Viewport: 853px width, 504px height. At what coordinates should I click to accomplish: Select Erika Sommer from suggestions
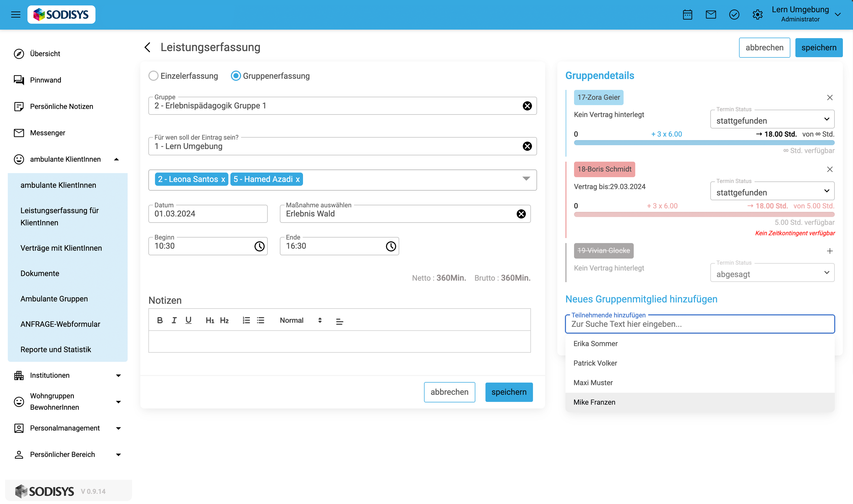tap(700, 344)
